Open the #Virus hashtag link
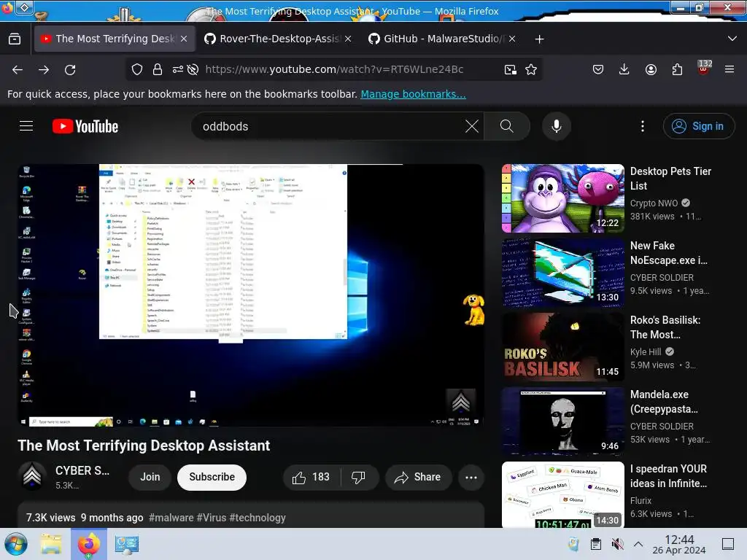 tap(212, 518)
